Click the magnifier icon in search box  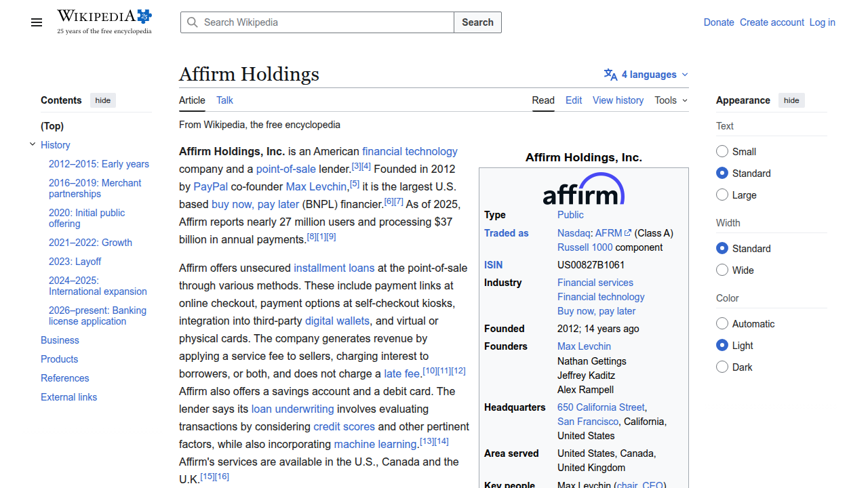(x=193, y=22)
